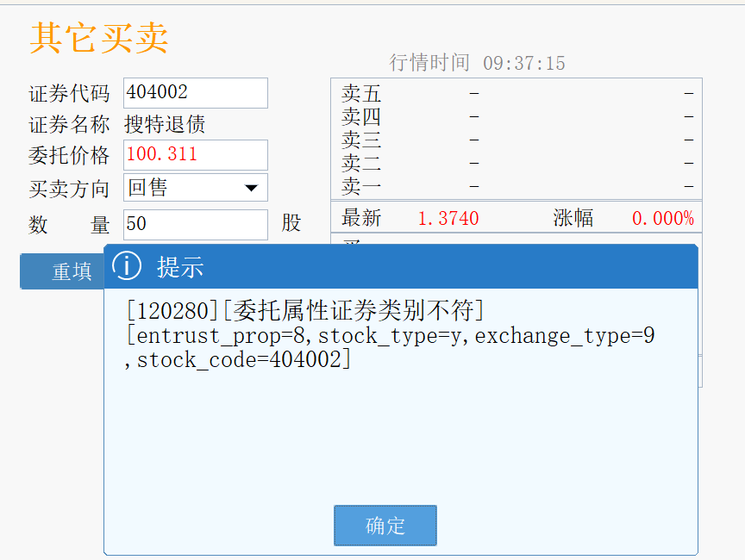Pick the 卖三 quote row
Image resolution: width=745 pixels, height=560 pixels.
(516, 140)
